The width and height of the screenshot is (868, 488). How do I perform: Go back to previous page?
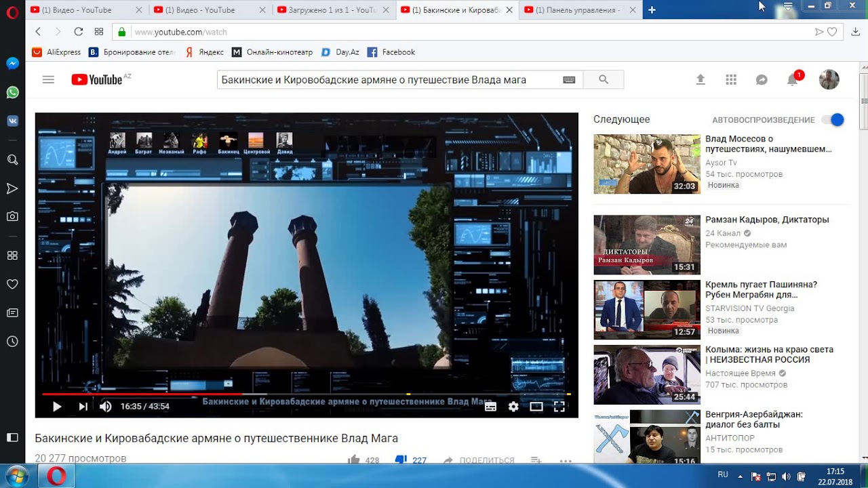click(38, 32)
